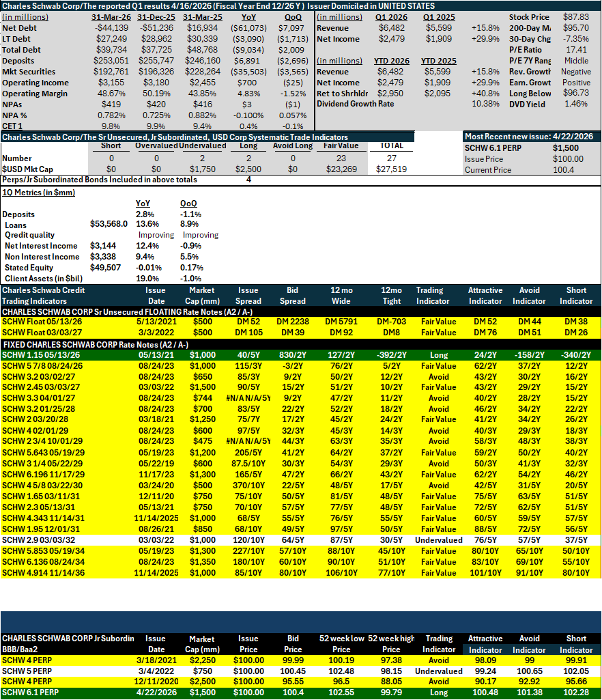Select the SCHW 1.15 05/13/26 bond cell
Image resolution: width=602 pixels, height=700 pixels.
click(41, 355)
